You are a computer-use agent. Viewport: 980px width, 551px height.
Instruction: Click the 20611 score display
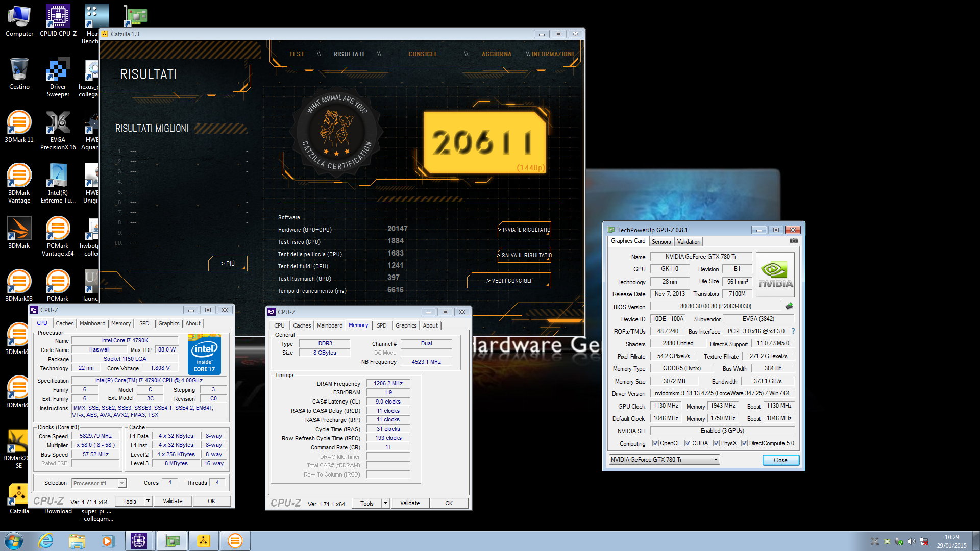pyautogui.click(x=484, y=142)
